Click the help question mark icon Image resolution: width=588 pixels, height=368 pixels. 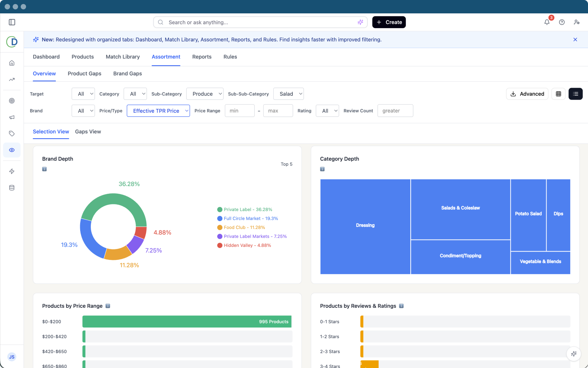pos(562,22)
